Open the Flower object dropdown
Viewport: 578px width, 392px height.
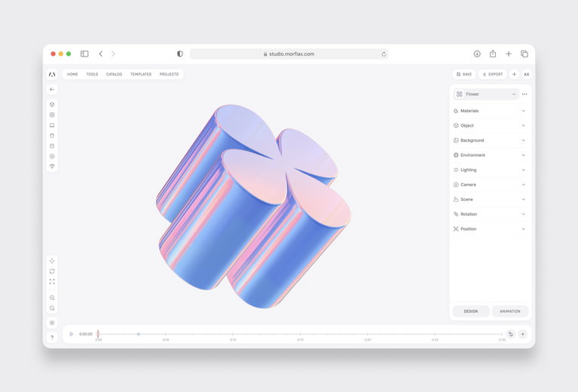tap(487, 94)
